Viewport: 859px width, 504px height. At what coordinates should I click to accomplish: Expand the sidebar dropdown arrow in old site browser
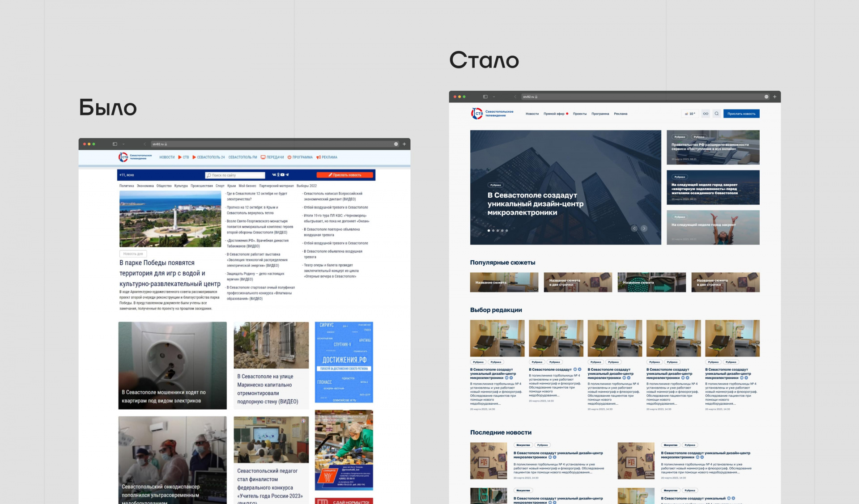(123, 144)
